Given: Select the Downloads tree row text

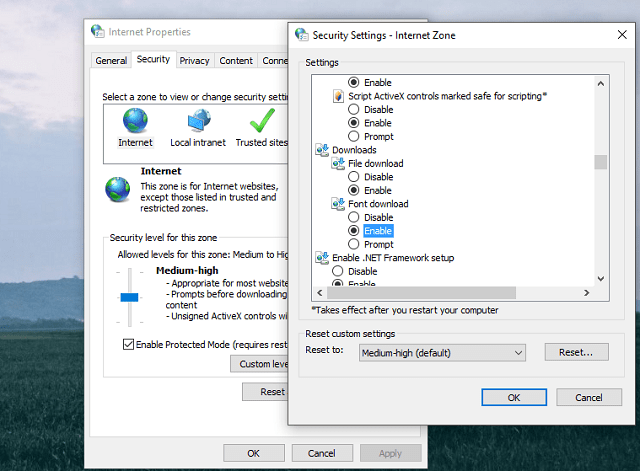Looking at the screenshot, I should (354, 150).
